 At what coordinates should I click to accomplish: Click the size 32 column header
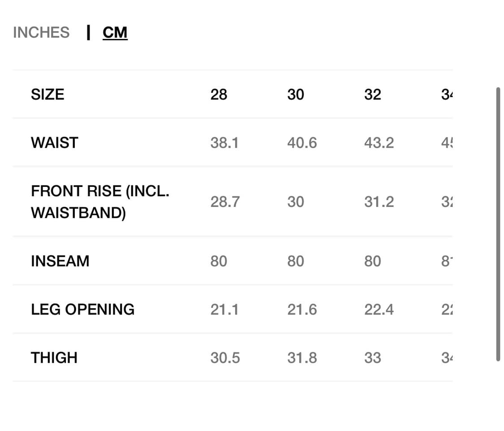(x=373, y=95)
